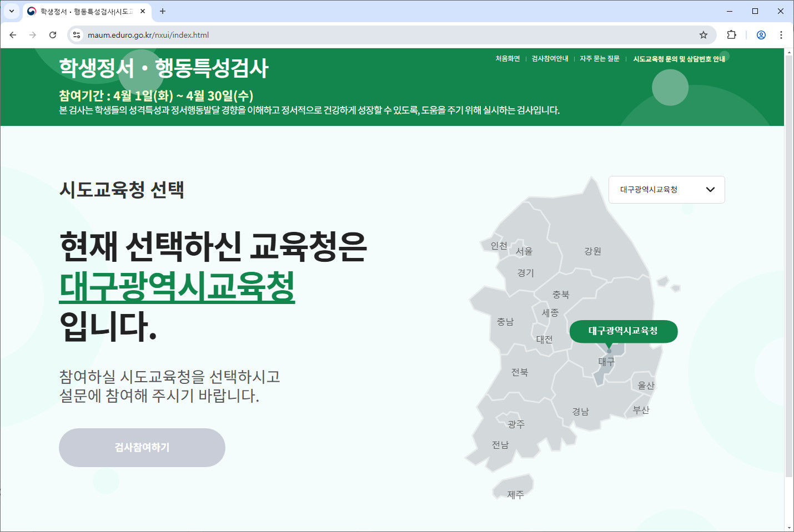Open a new browser tab with the plus icon
The image size is (794, 532).
coord(162,11)
